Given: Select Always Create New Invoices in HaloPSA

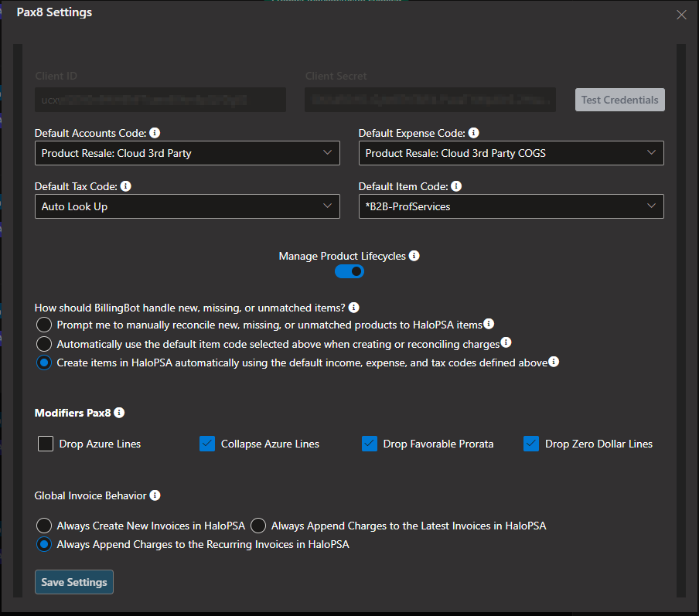Looking at the screenshot, I should pyautogui.click(x=44, y=526).
